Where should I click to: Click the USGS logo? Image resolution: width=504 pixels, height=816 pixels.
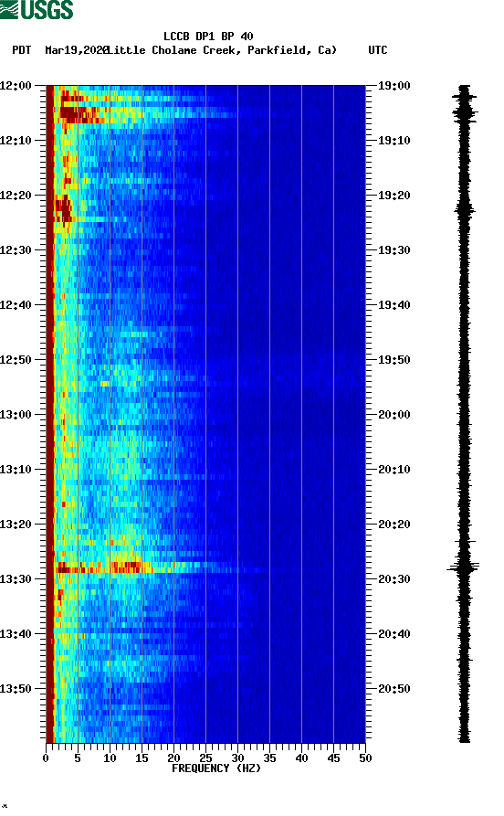point(37,9)
